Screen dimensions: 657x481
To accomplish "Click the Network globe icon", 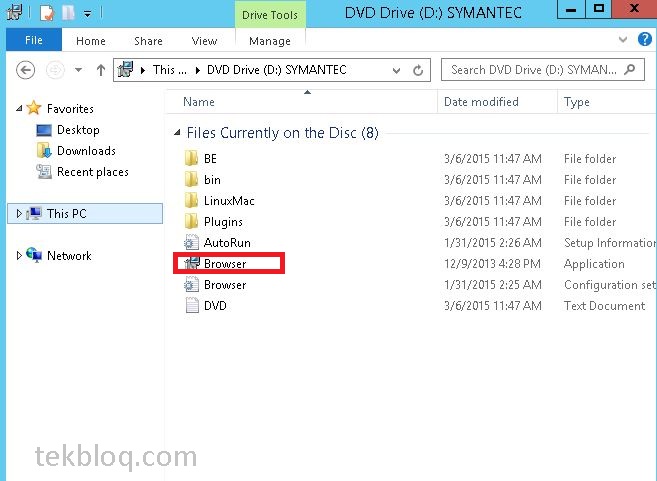I will pos(34,255).
